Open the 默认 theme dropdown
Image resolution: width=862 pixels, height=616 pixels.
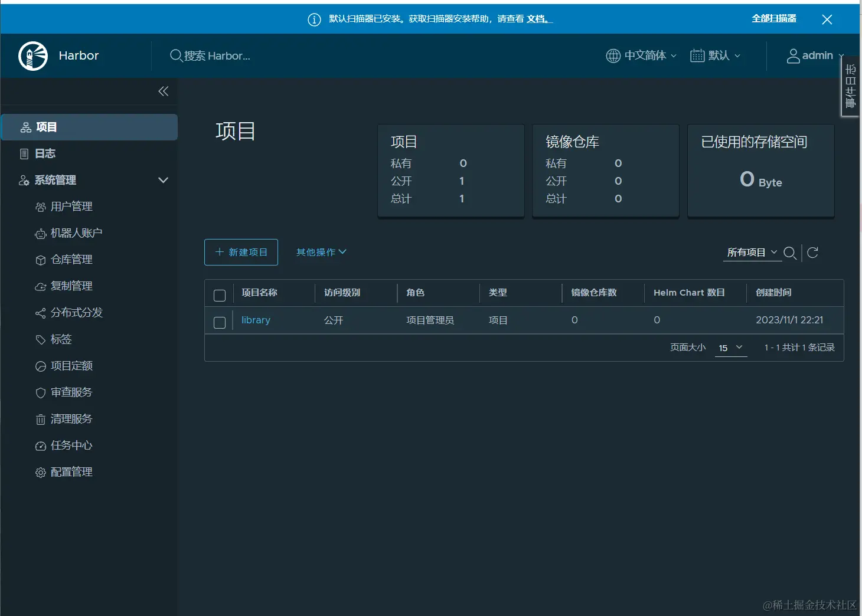(x=715, y=55)
